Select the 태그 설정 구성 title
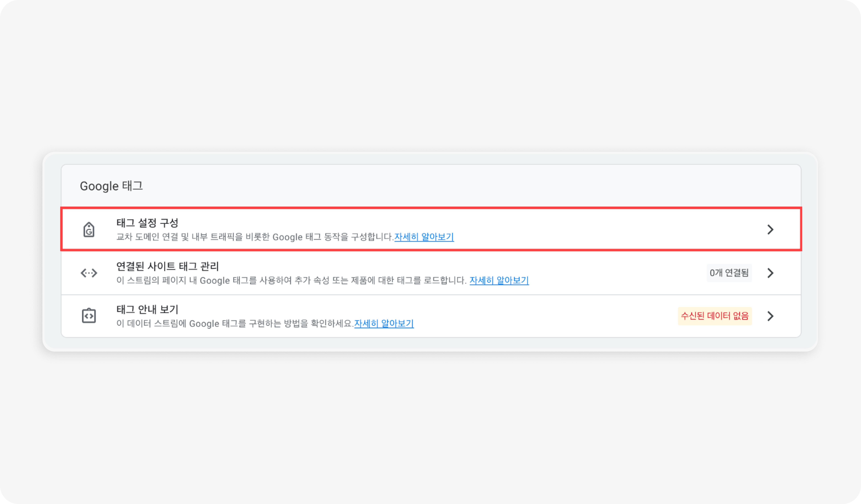The height and width of the screenshot is (504, 861). [147, 223]
